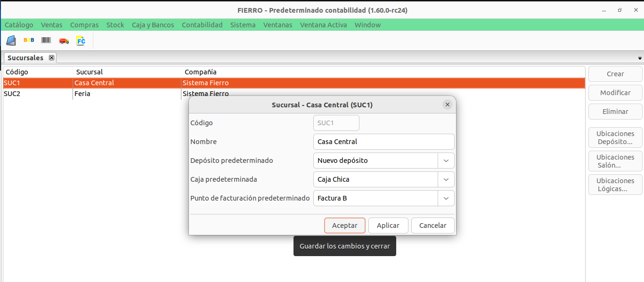Open the tab list arrow at far right
Image resolution: width=644 pixels, height=282 pixels.
tap(640, 58)
